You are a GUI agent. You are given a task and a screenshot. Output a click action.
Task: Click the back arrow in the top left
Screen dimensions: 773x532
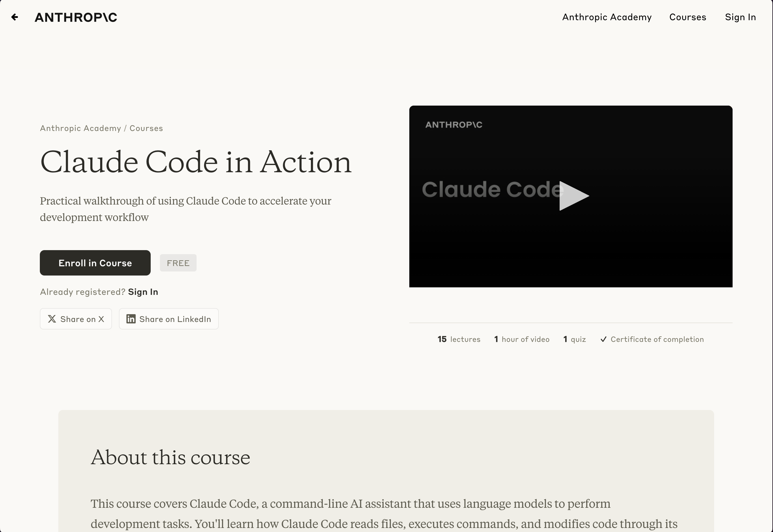(x=15, y=17)
